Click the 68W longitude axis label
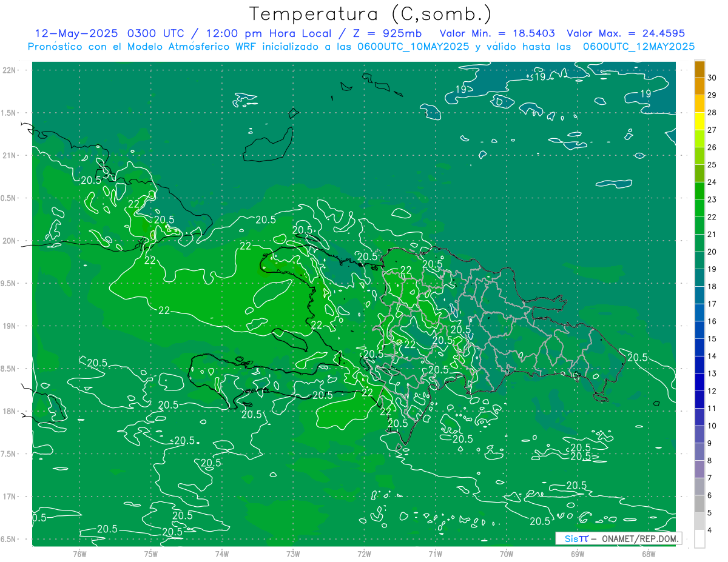This screenshot has height=562, width=728. [x=649, y=554]
